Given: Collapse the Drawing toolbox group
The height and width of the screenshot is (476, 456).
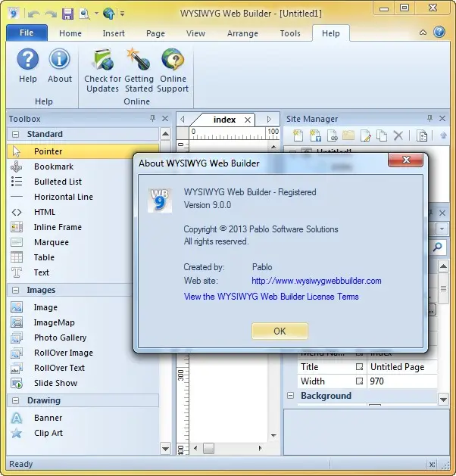Looking at the screenshot, I should (15, 401).
